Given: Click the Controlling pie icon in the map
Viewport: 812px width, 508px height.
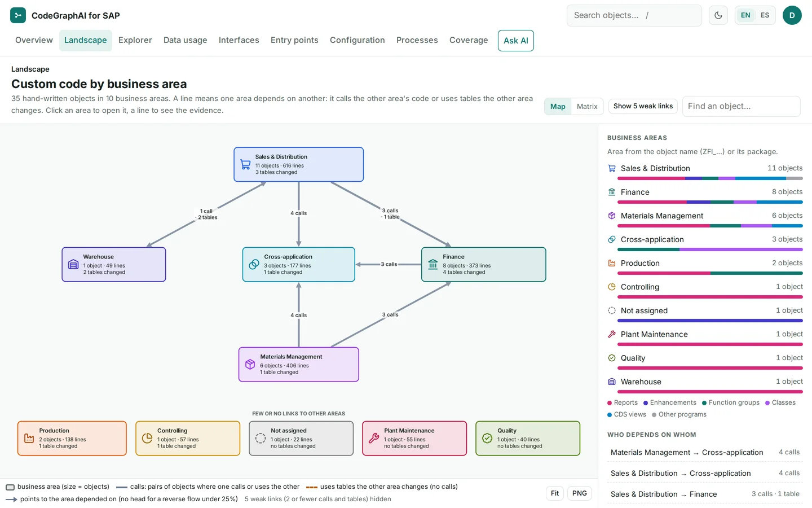Looking at the screenshot, I should tap(147, 438).
